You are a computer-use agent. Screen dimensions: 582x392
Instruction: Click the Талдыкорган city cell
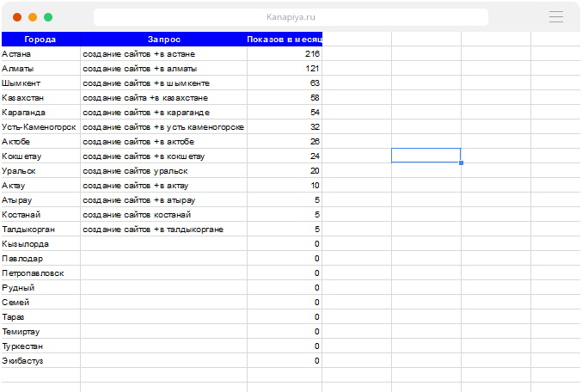pos(40,230)
